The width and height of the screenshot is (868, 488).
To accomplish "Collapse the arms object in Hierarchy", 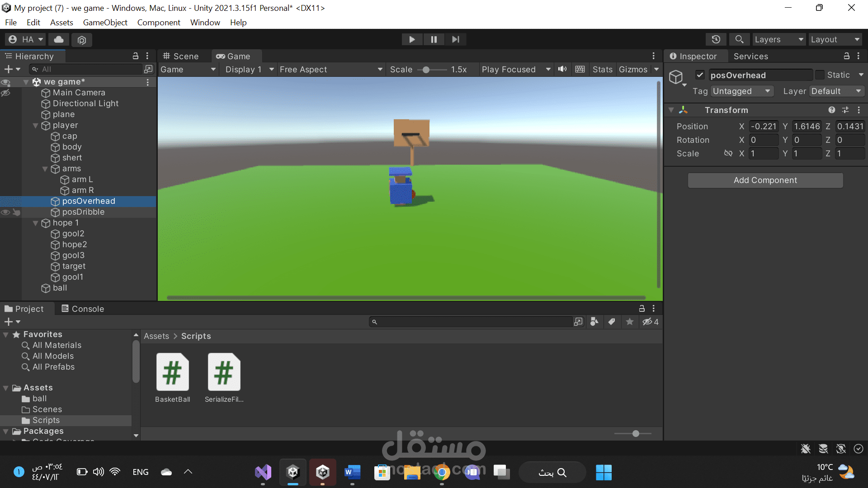I will pos(45,169).
